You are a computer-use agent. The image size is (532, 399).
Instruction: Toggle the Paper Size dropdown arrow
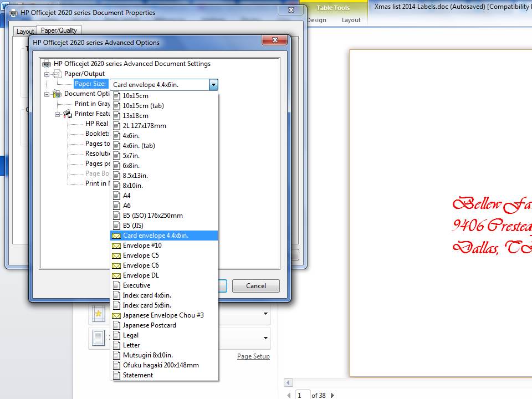pos(213,84)
